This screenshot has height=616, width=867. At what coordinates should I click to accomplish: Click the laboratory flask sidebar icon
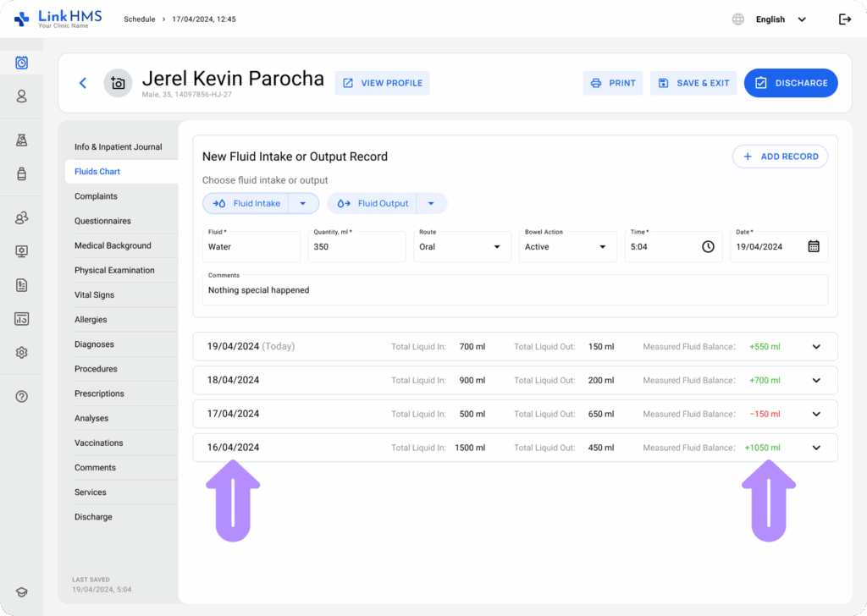22,140
